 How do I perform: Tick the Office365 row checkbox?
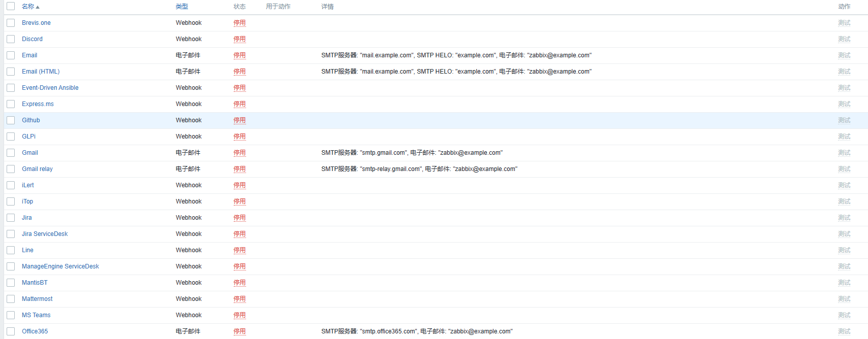click(11, 331)
